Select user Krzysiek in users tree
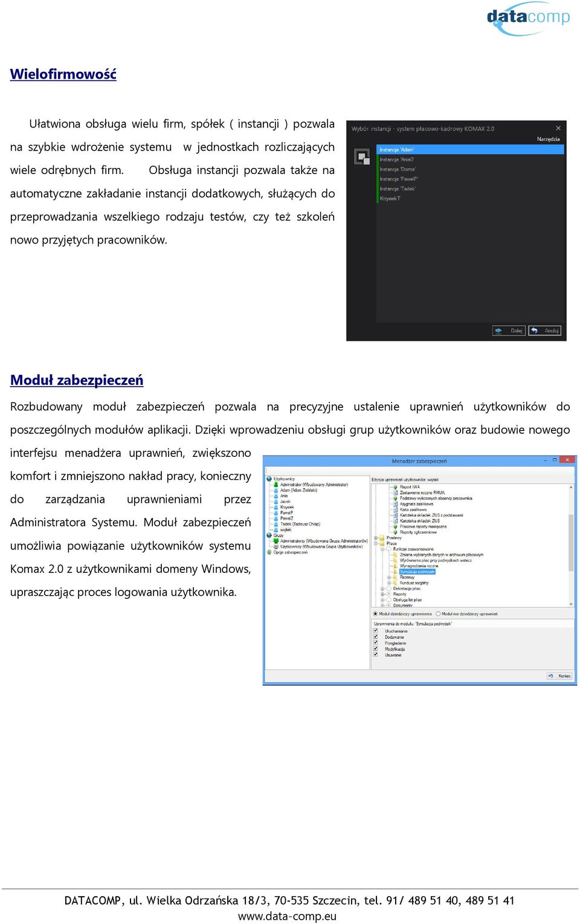The image size is (580, 924). (287, 507)
